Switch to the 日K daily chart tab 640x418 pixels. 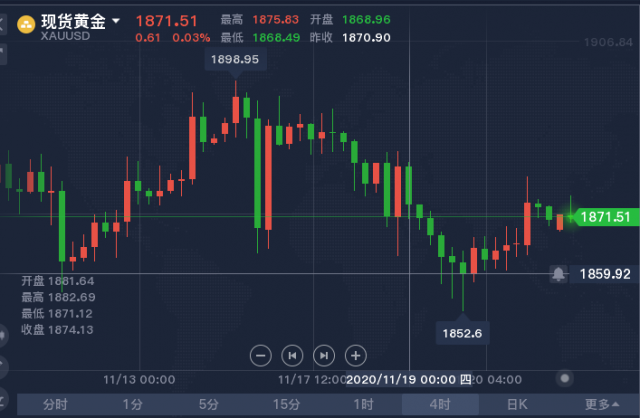(517, 405)
